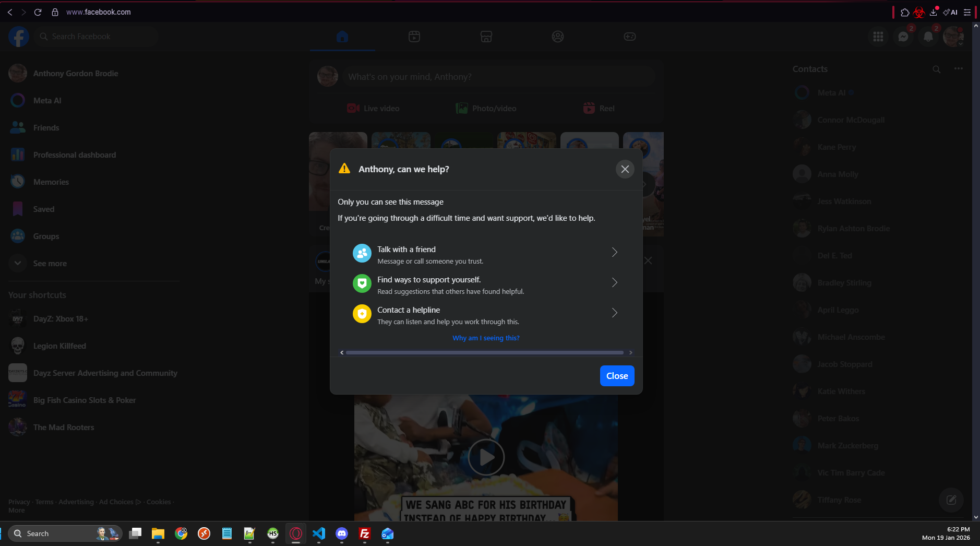Click the dialog's horizontal scrollbar track
Viewport: 980px width, 546px height.
coord(484,353)
